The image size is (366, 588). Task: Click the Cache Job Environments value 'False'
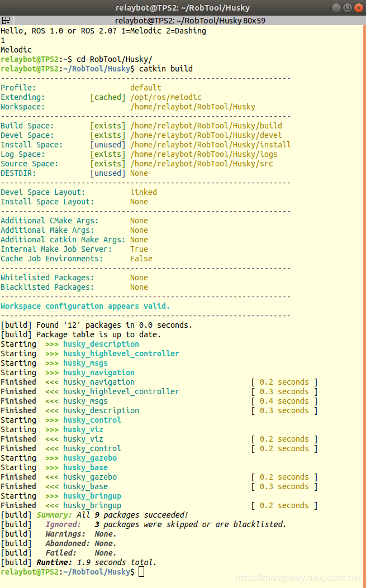click(x=141, y=259)
